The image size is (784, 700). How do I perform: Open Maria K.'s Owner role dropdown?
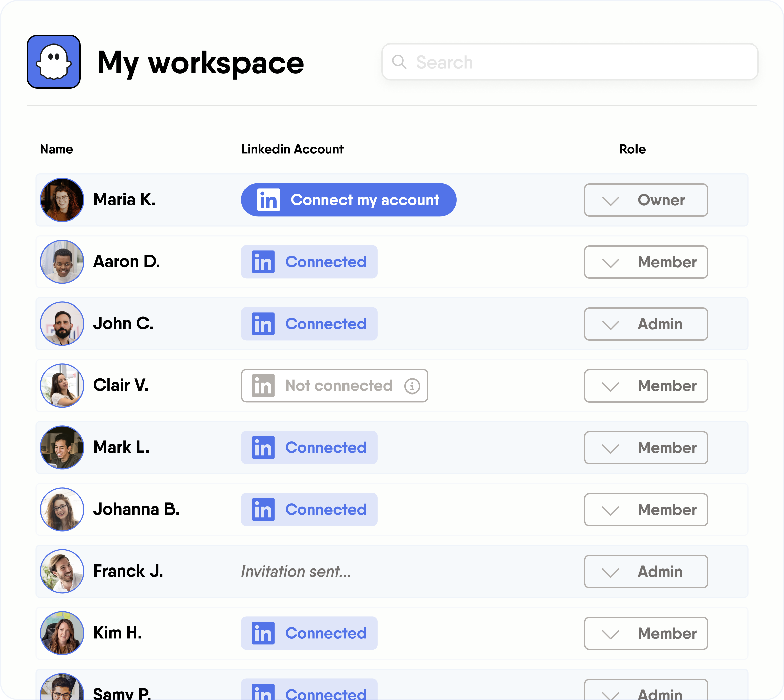[646, 200]
